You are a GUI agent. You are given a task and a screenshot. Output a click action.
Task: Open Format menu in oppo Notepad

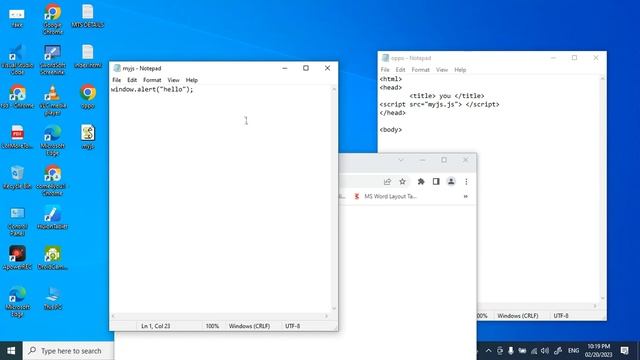pyautogui.click(x=420, y=70)
